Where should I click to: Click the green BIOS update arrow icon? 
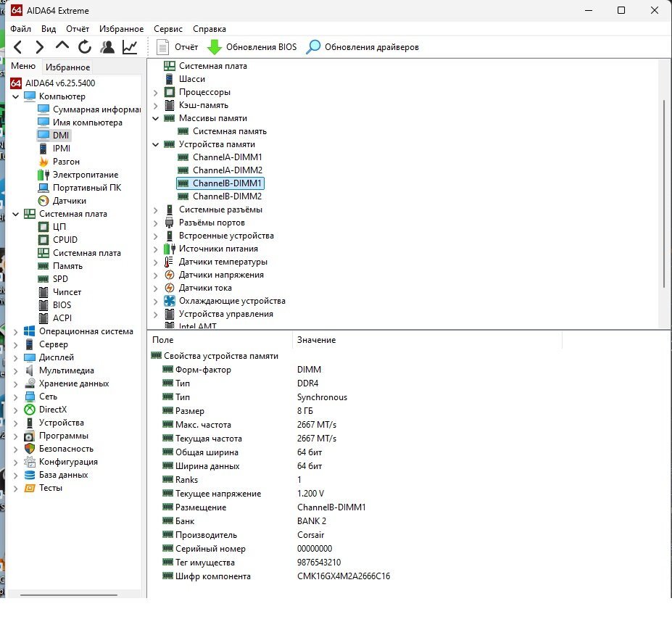(x=215, y=47)
